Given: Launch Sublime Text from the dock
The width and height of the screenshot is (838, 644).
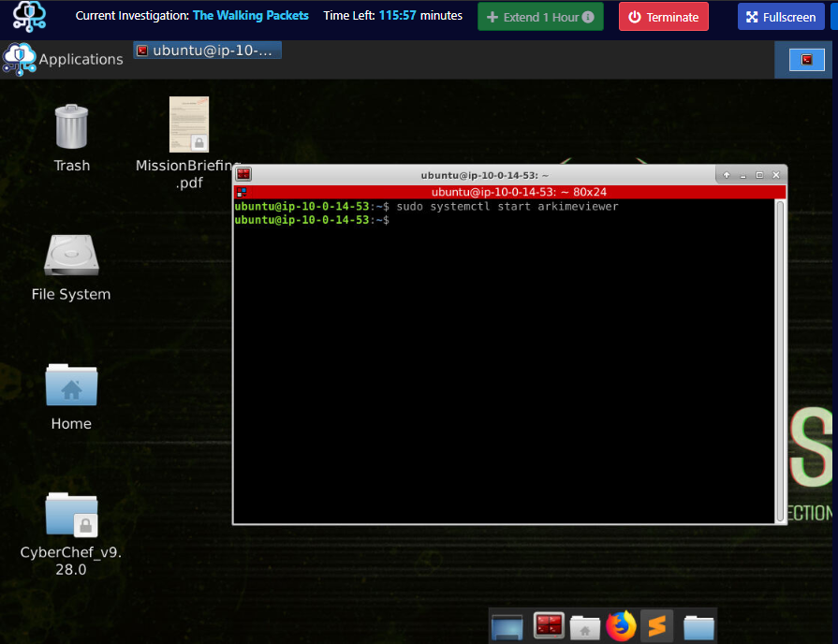Looking at the screenshot, I should click(657, 626).
